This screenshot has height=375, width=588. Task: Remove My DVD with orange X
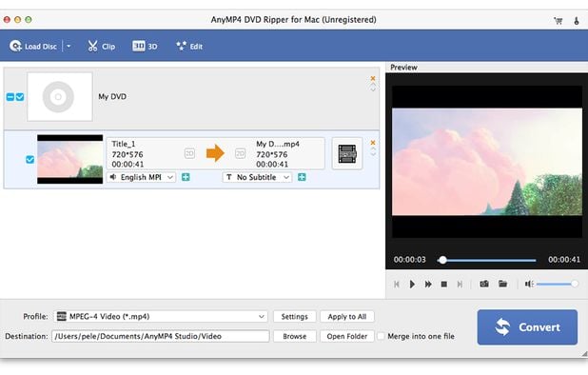373,78
